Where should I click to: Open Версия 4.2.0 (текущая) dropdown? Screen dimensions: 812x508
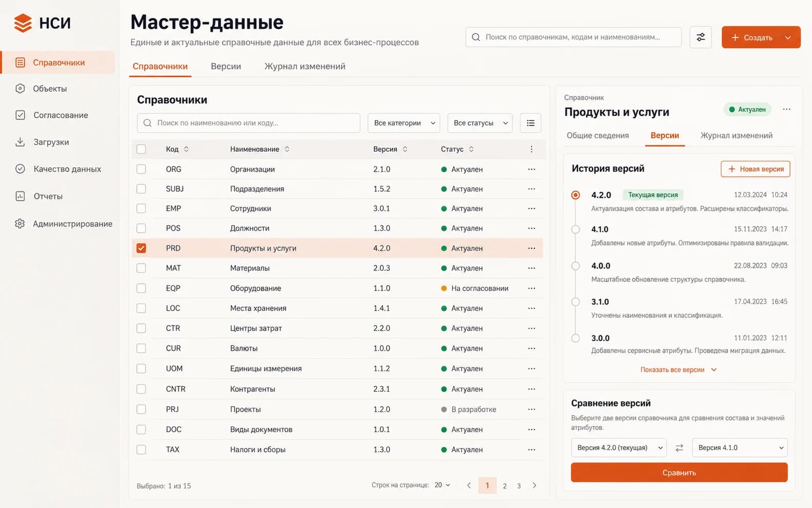(x=619, y=448)
